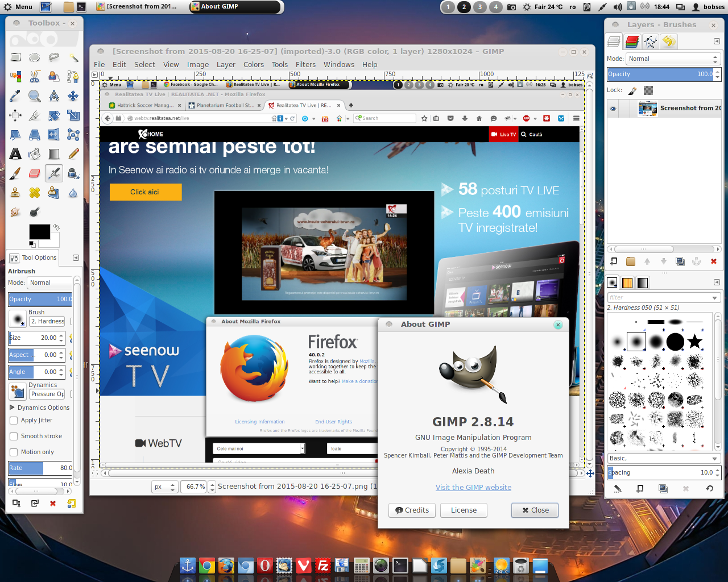Select the Paths tool in Toolbox
The image size is (728, 582).
click(73, 77)
